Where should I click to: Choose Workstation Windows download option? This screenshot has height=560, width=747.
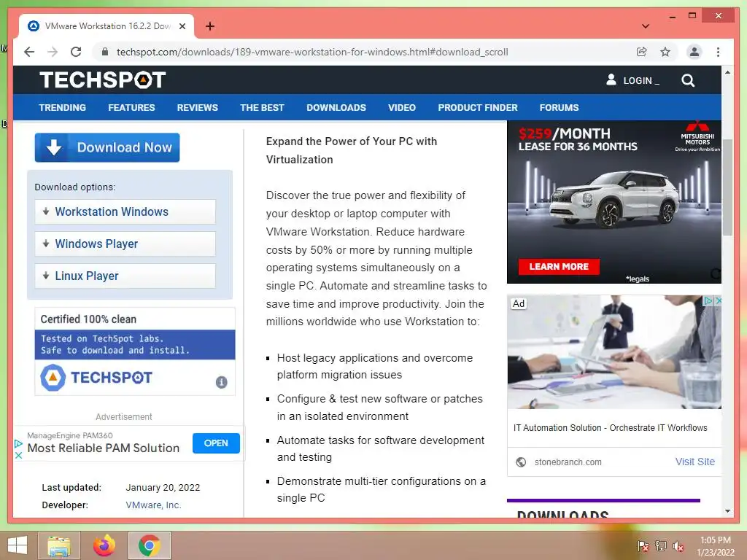click(x=125, y=212)
